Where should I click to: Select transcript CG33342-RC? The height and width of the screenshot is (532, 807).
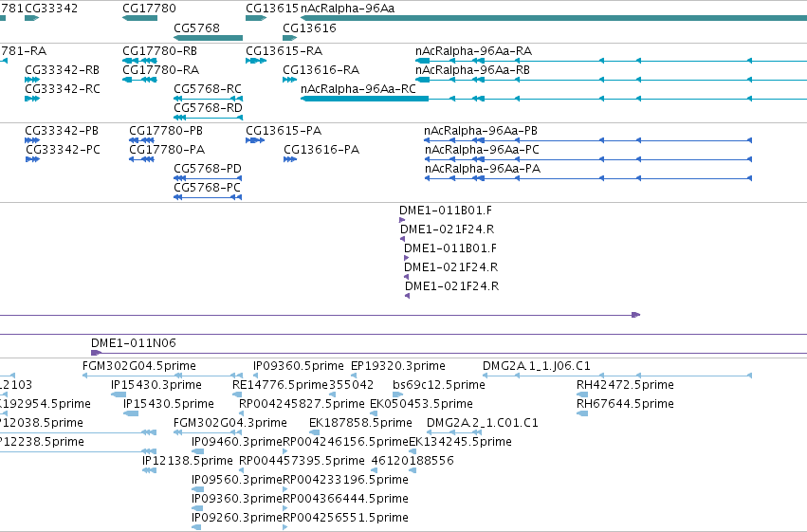[63, 89]
